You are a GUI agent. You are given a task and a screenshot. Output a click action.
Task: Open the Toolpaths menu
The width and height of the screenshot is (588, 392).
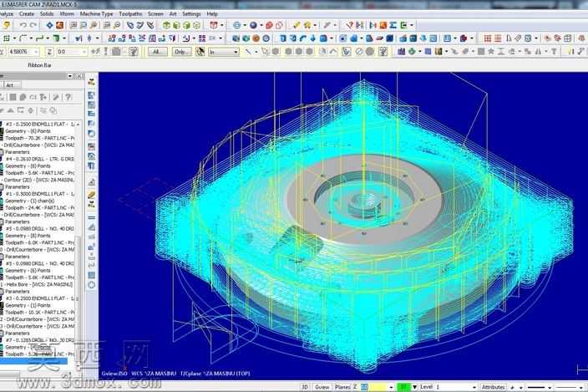click(130, 14)
